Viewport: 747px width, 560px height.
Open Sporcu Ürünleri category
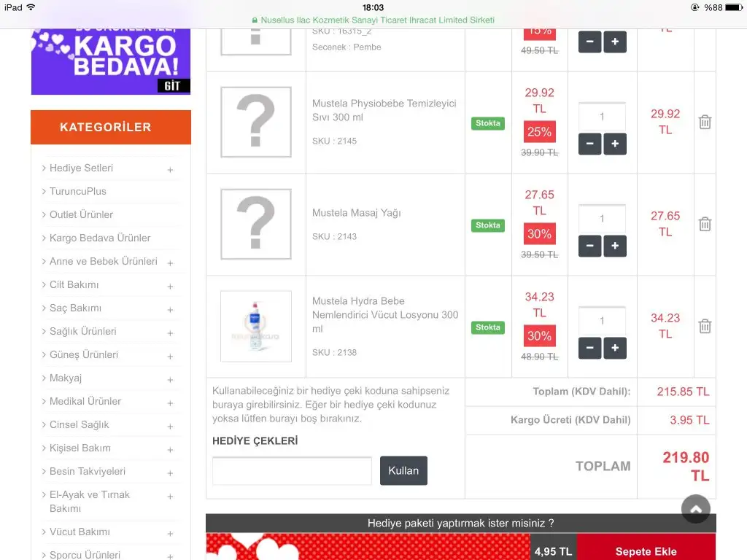click(x=85, y=555)
